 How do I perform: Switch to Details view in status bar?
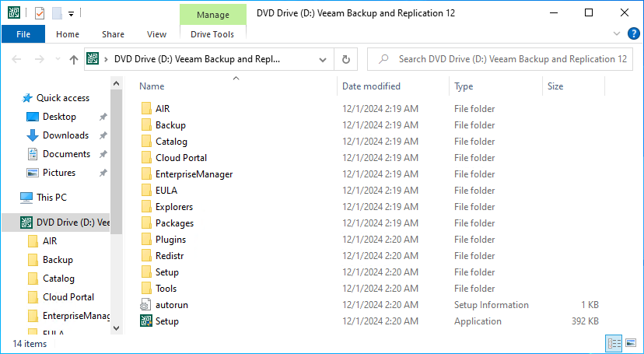[614, 343]
